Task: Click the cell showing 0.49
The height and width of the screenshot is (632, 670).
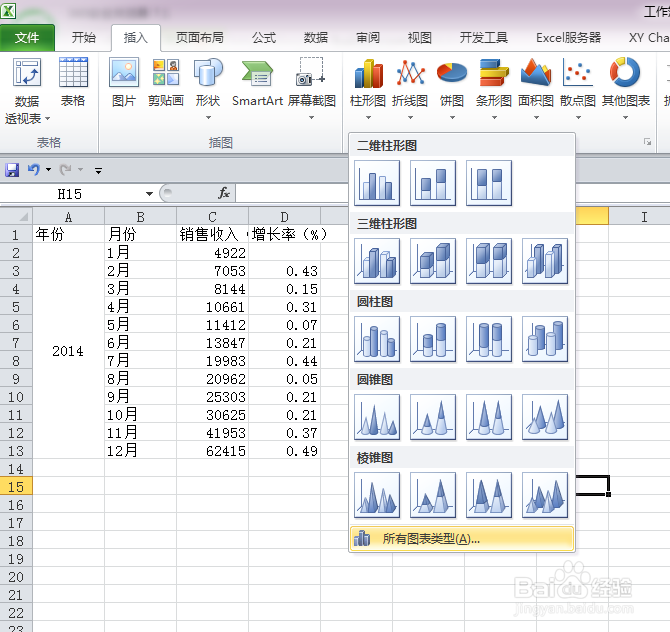Action: pos(285,451)
